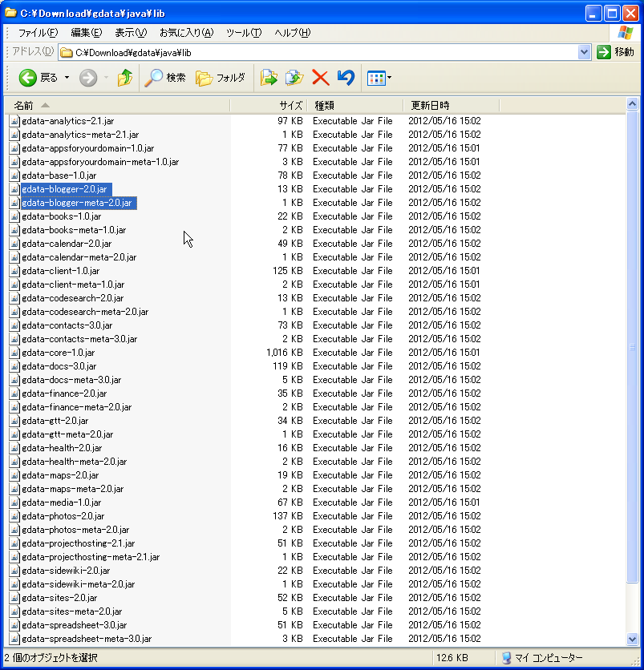This screenshot has width=644, height=670.
Task: Select the gdata-photos-2.0.jar file icon
Action: 14,516
